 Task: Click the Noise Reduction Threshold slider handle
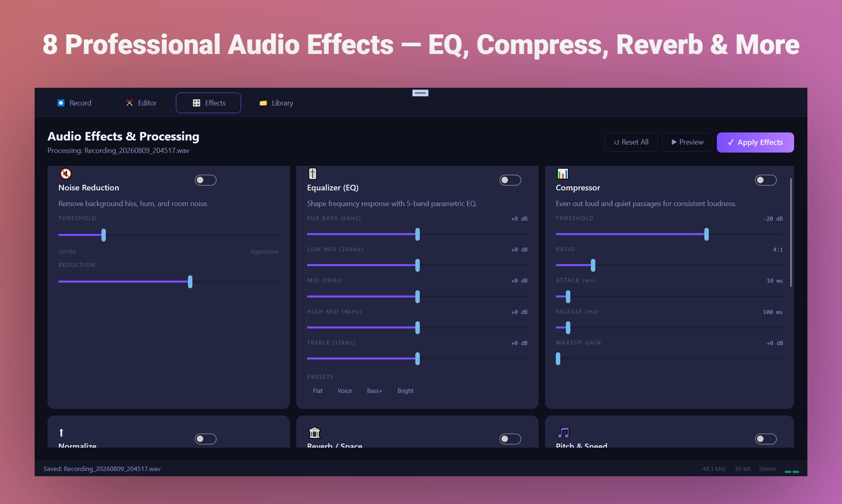coord(104,235)
